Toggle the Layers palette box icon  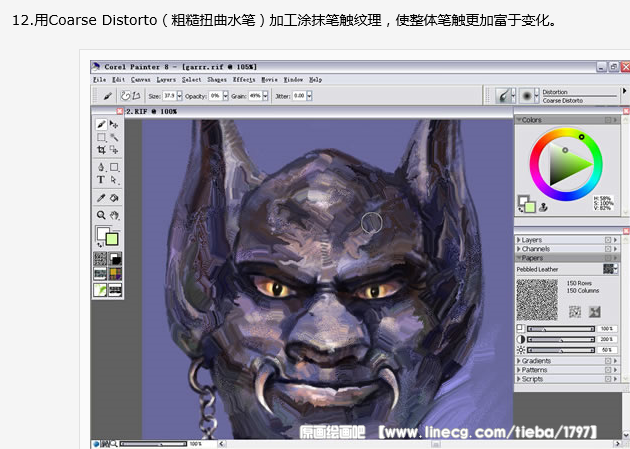pyautogui.click(x=608, y=240)
